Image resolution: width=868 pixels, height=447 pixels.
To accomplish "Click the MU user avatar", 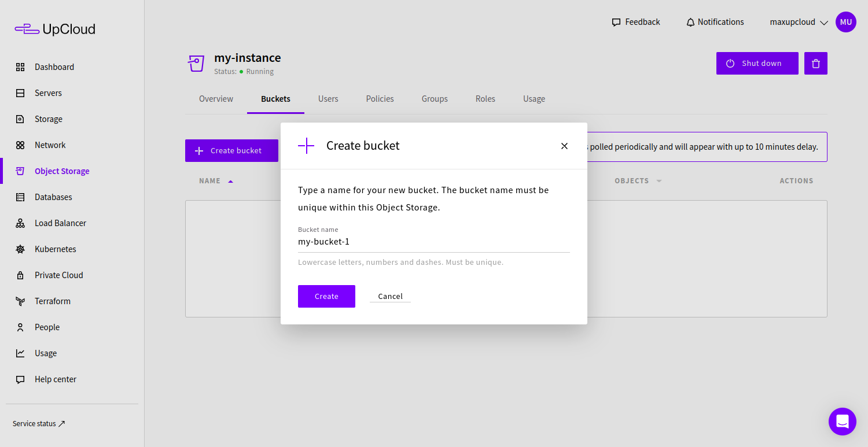I will click(x=846, y=22).
